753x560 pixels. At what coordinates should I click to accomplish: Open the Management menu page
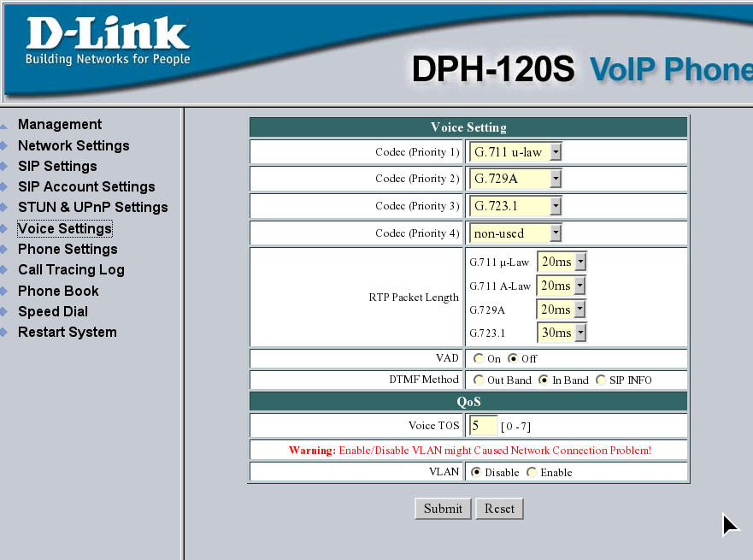60,124
